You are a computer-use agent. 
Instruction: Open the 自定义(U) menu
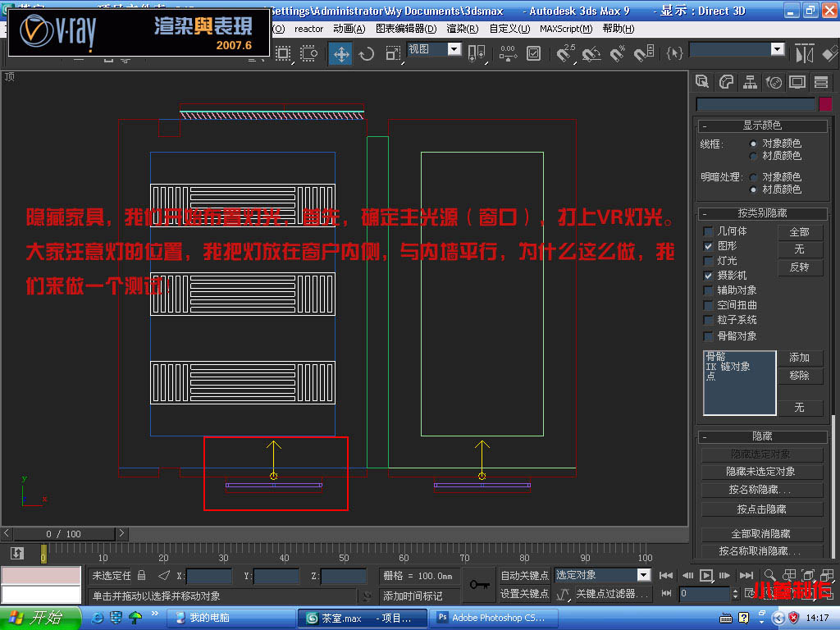pos(509,29)
